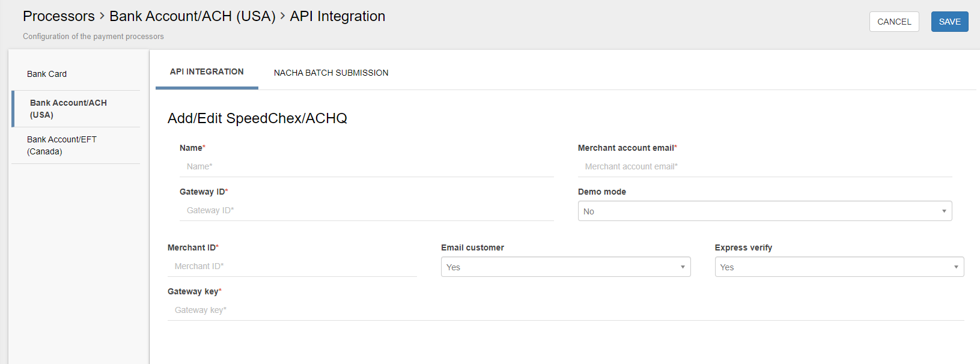This screenshot has height=364, width=980.
Task: Click the SAVE button
Action: (949, 22)
